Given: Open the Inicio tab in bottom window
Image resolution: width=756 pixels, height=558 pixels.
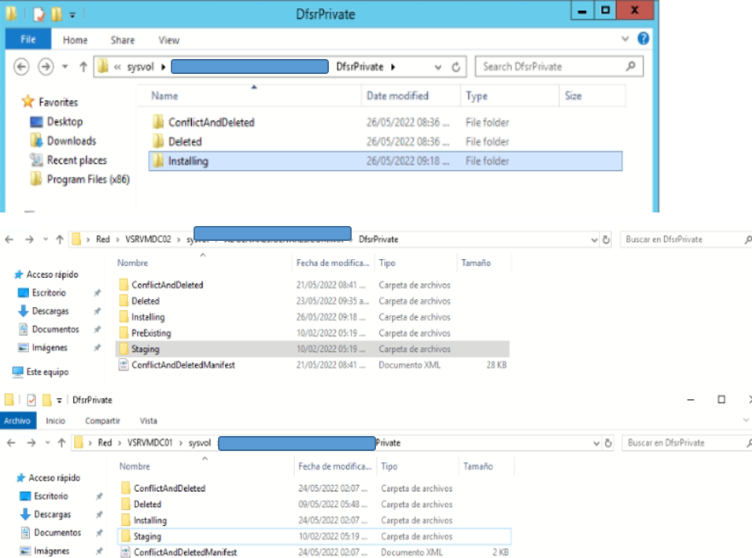Looking at the screenshot, I should (x=55, y=420).
